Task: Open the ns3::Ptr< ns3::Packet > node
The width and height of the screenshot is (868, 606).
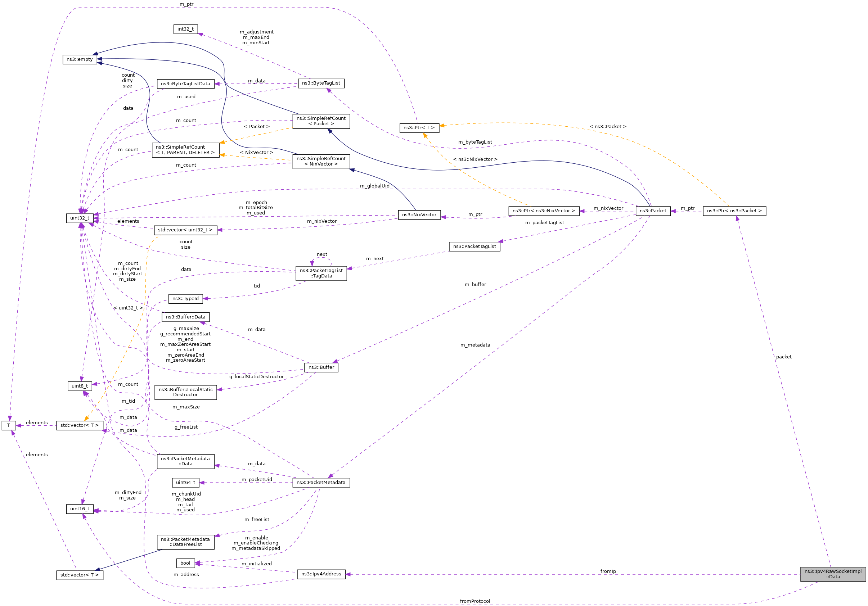Action: tap(734, 211)
